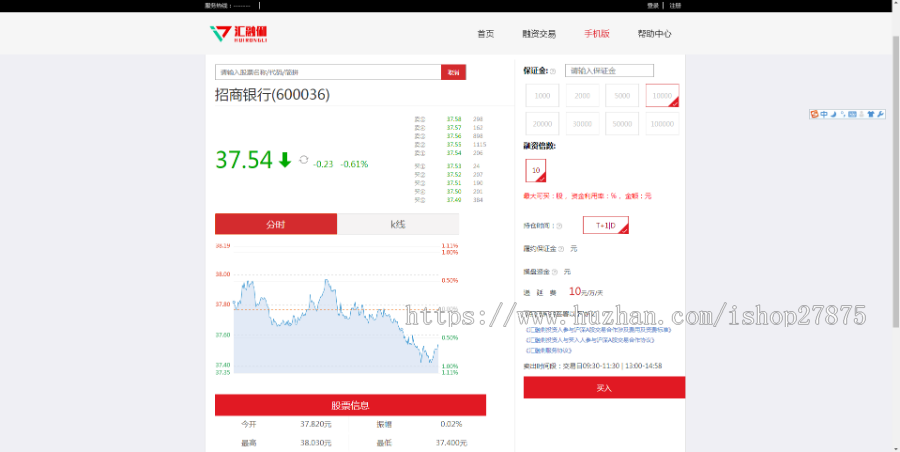Screen dimensions: 900x452
Task: Click the Sogou S logo on IME toolbar
Action: click(x=814, y=114)
